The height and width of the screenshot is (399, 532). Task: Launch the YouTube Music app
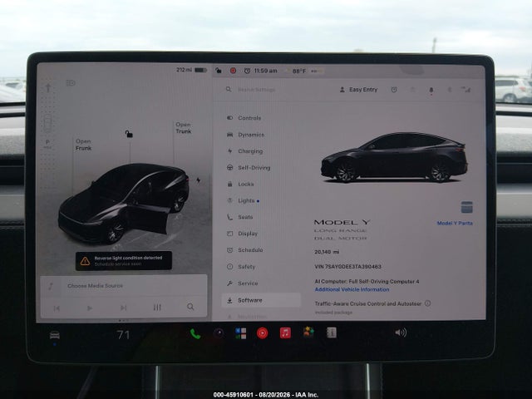pyautogui.click(x=263, y=333)
